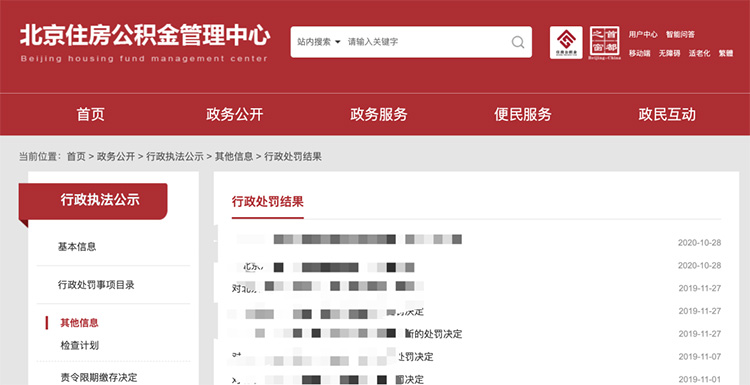The image size is (750, 385).
Task: Click the magnifier search icon
Action: pyautogui.click(x=518, y=42)
